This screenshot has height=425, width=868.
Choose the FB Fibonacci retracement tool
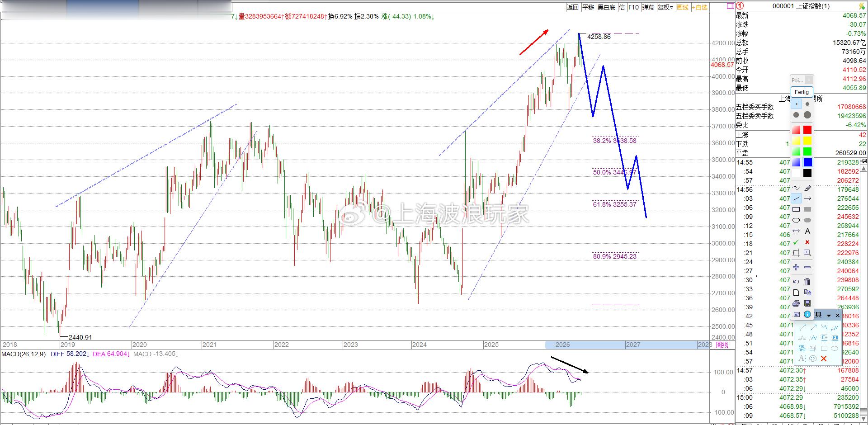point(835,338)
